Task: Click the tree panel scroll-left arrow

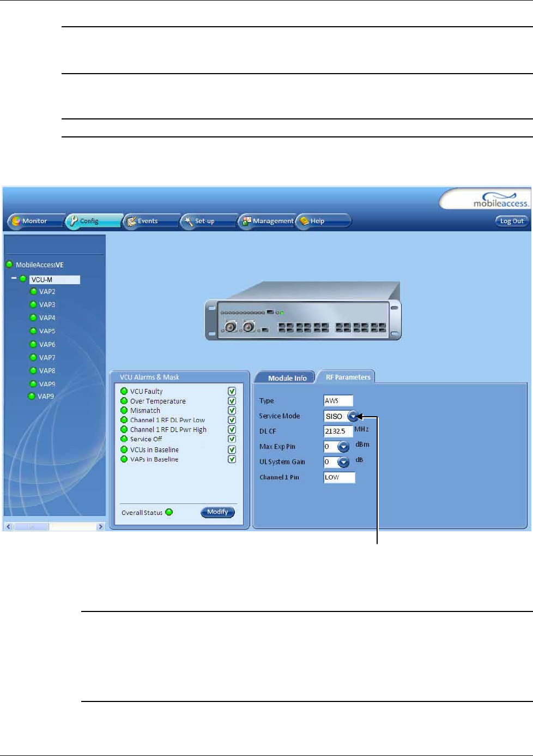Action: pos(8,526)
